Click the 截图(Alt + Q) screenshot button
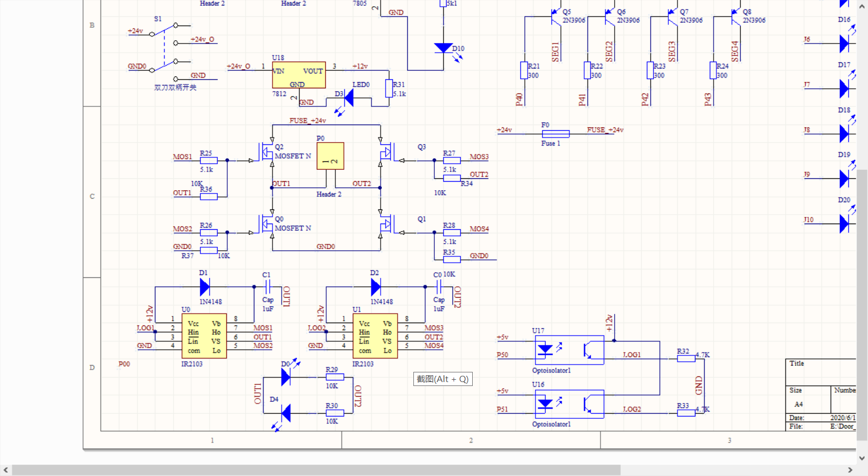The image size is (868, 476). pos(443,379)
